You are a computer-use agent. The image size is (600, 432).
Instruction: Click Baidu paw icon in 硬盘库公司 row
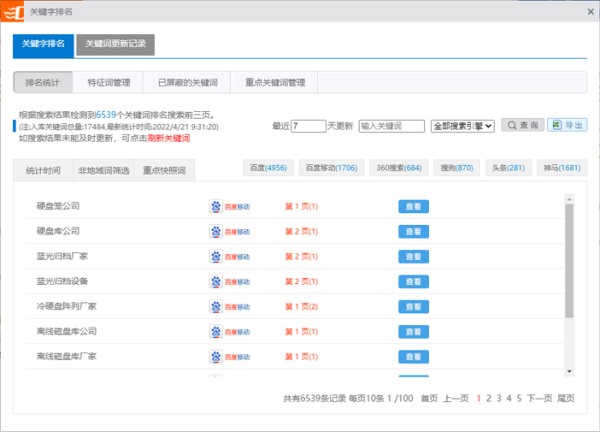216,231
